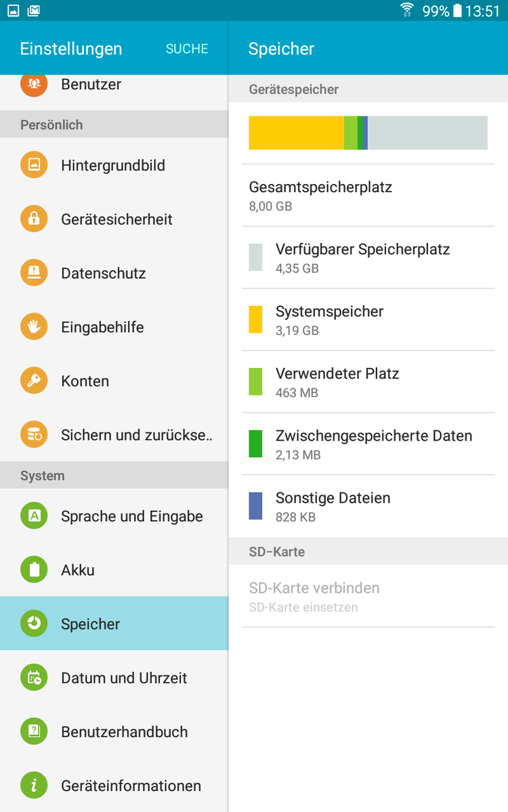Viewport: 508px width, 812px height.
Task: Tap the Konten key icon
Action: 34,381
